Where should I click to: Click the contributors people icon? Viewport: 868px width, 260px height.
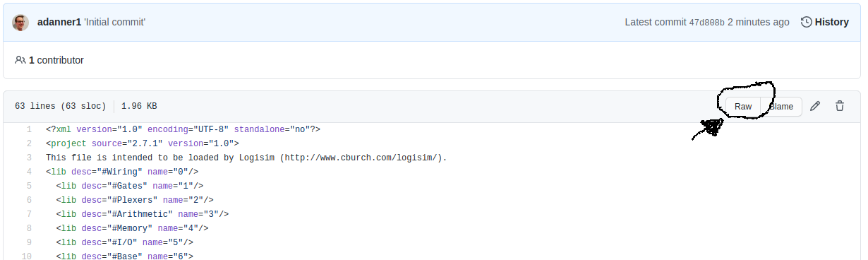(20, 60)
